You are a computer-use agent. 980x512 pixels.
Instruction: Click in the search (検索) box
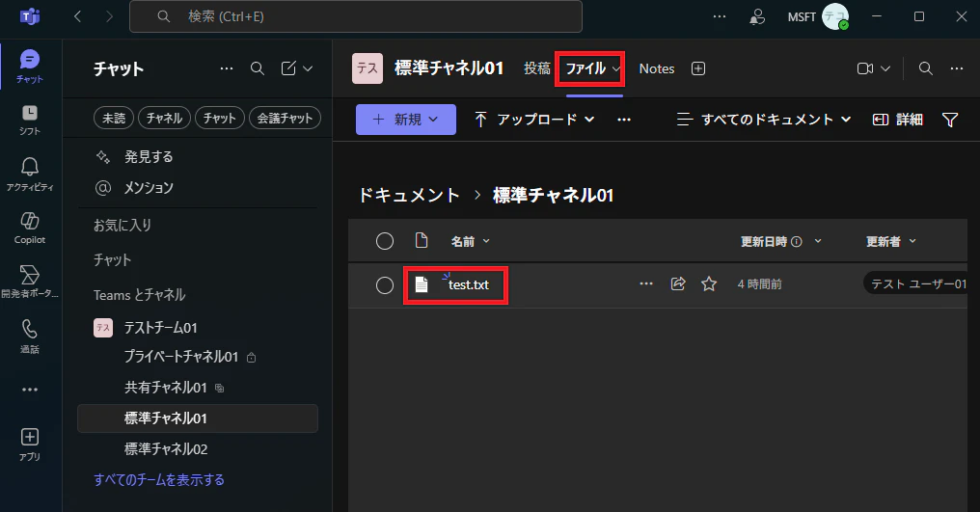coord(356,16)
